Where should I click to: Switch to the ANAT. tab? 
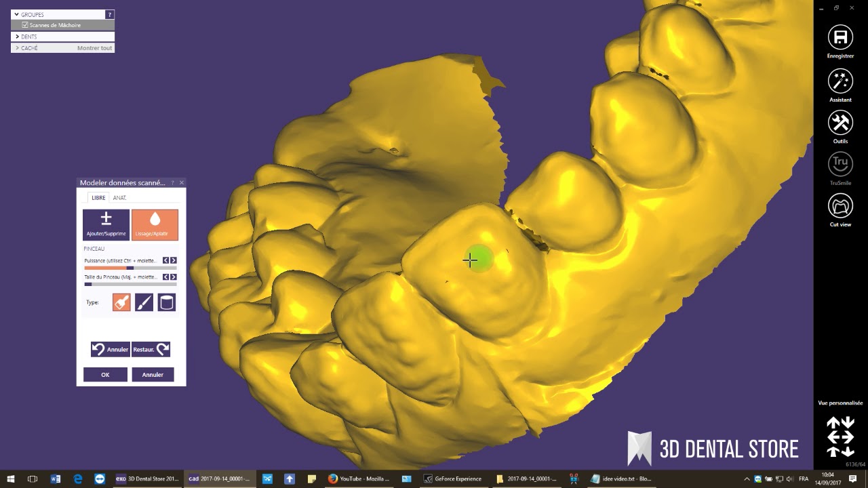point(119,197)
